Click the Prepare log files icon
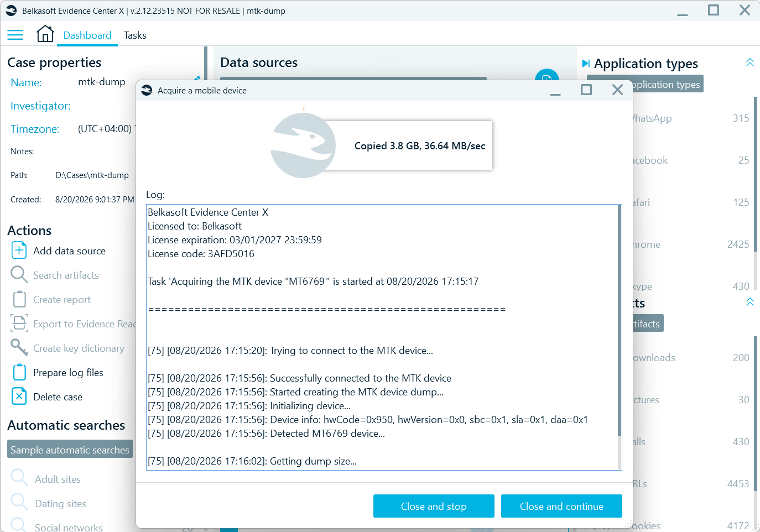This screenshot has height=532, width=760. coord(19,372)
